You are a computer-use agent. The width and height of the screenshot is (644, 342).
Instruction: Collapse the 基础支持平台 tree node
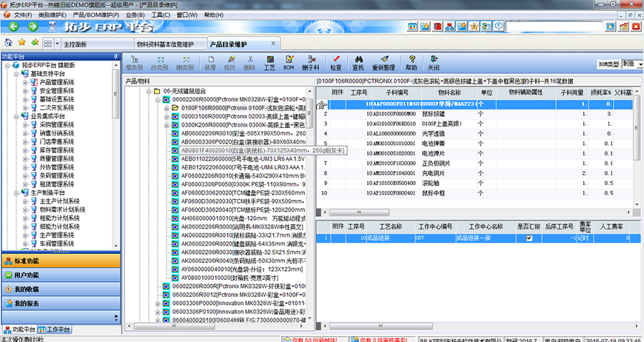pyautogui.click(x=17, y=74)
